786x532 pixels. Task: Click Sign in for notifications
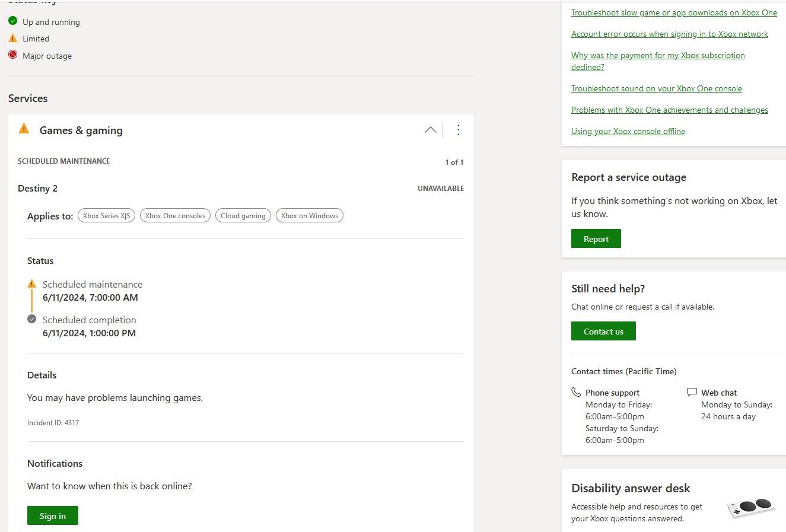pos(53,515)
